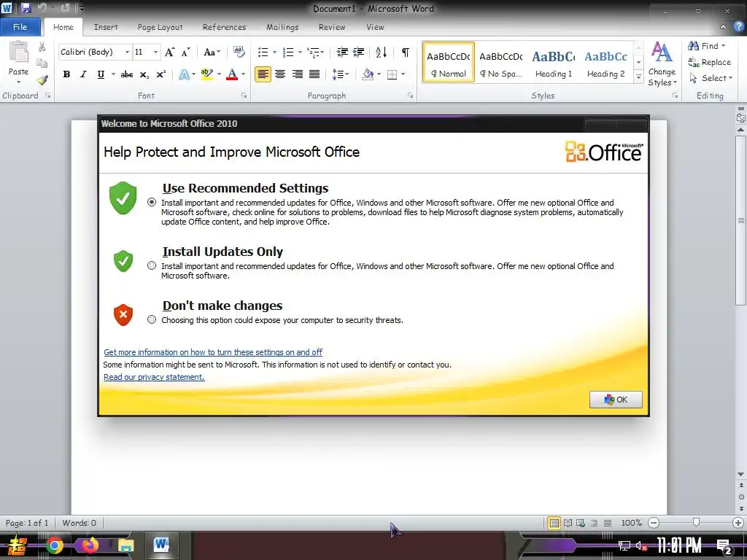The height and width of the screenshot is (560, 747).
Task: Apply the Heading 1 style
Action: (554, 63)
